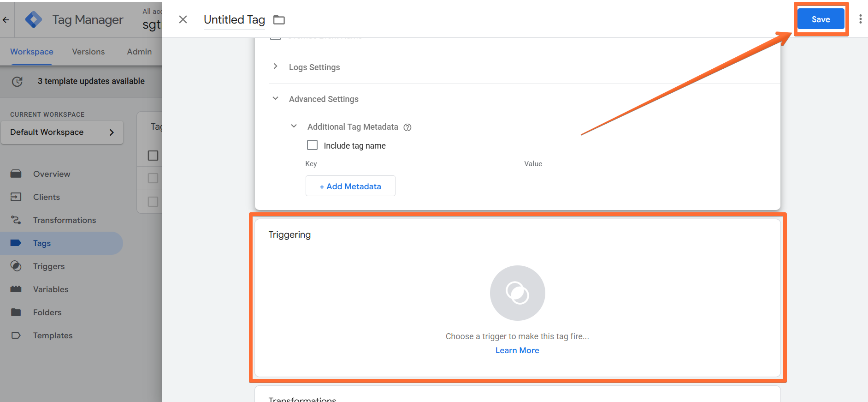868x402 pixels.
Task: Switch to the Workspace tab
Action: click(32, 52)
